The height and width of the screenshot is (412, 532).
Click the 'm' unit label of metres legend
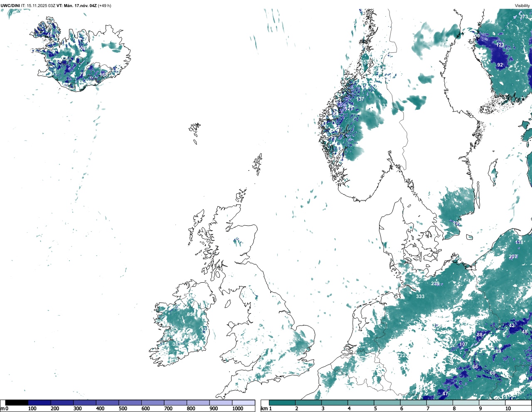2,409
